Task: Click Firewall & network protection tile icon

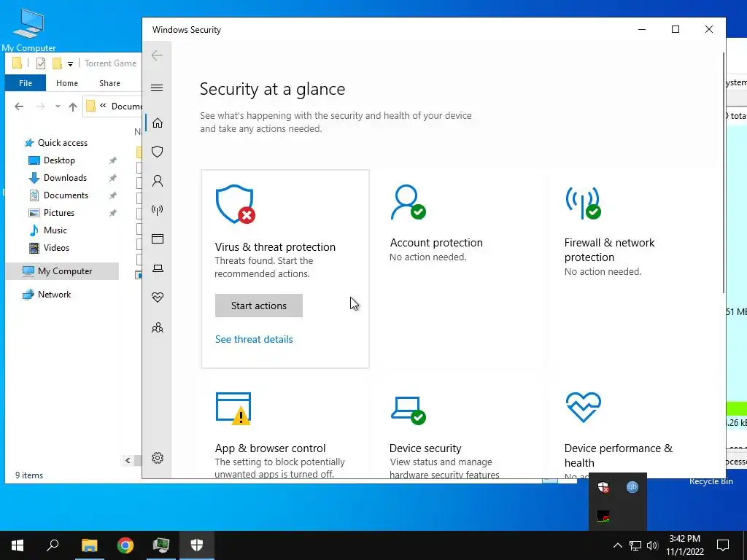Action: click(x=583, y=203)
